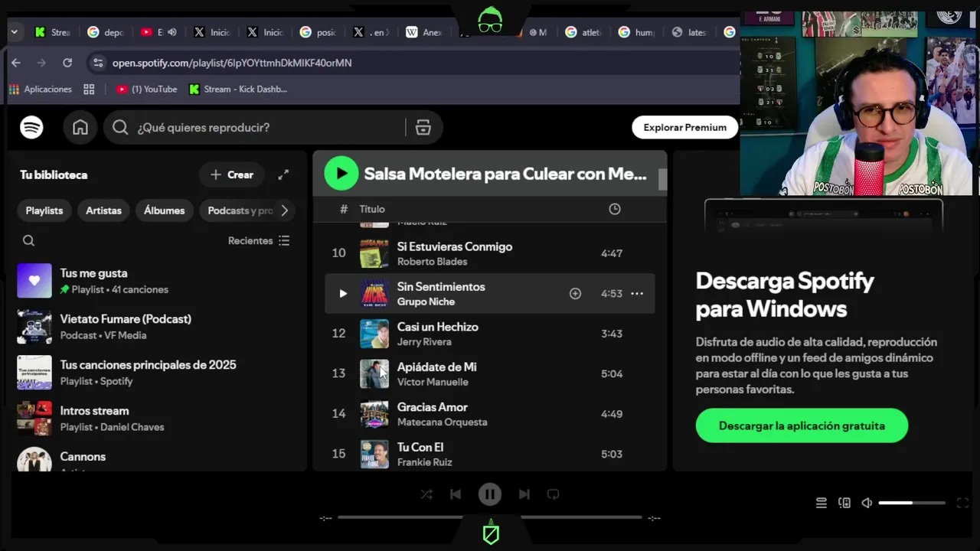
Task: Go to Spotify home
Action: tap(80, 127)
